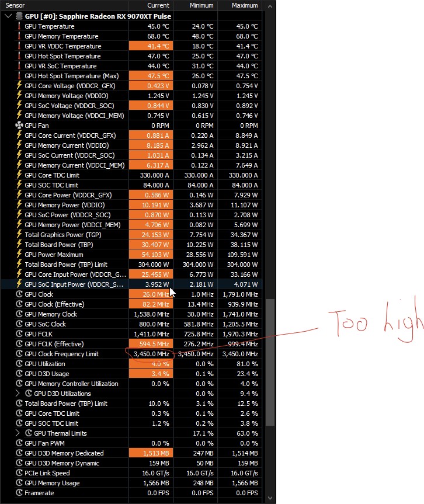This screenshot has height=504, width=424.
Task: Click the fan icon of GPU Fan row
Action: click(19, 126)
